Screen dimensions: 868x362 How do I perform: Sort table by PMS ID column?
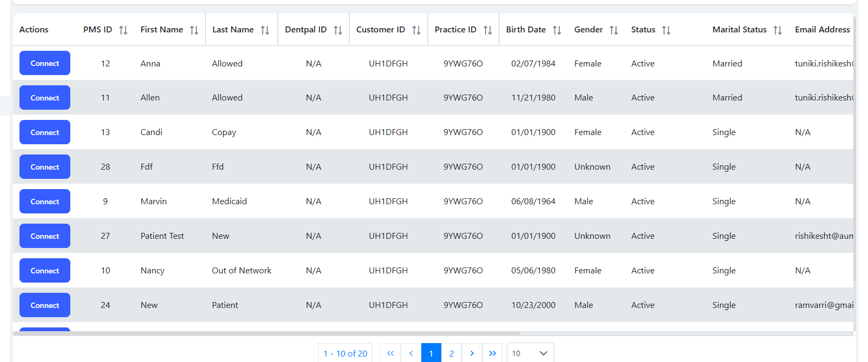(x=123, y=30)
